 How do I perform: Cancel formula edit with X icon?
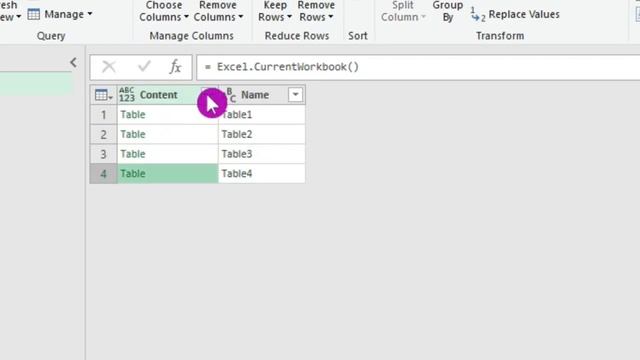tap(109, 67)
